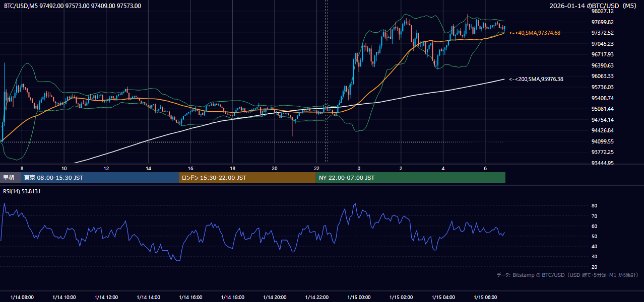This screenshot has width=644, height=302.
Task: Select the ロンドン 15:30-22:00 JST session bar
Action: coord(247,178)
